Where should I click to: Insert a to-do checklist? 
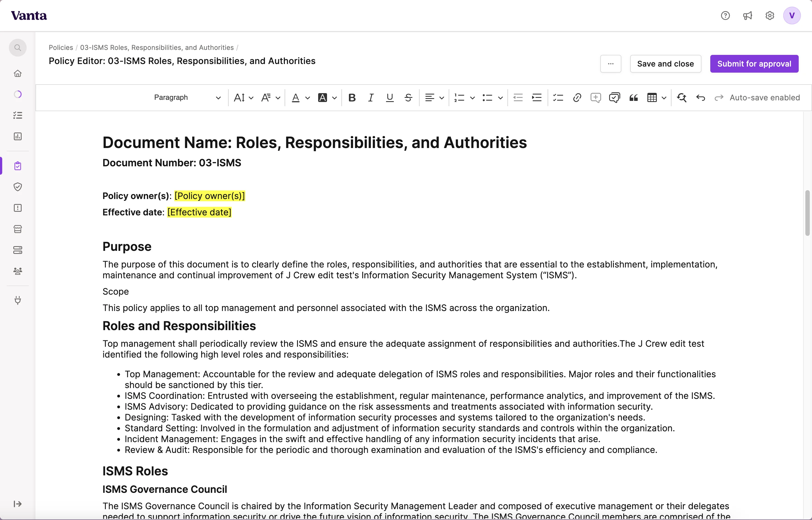pyautogui.click(x=558, y=98)
